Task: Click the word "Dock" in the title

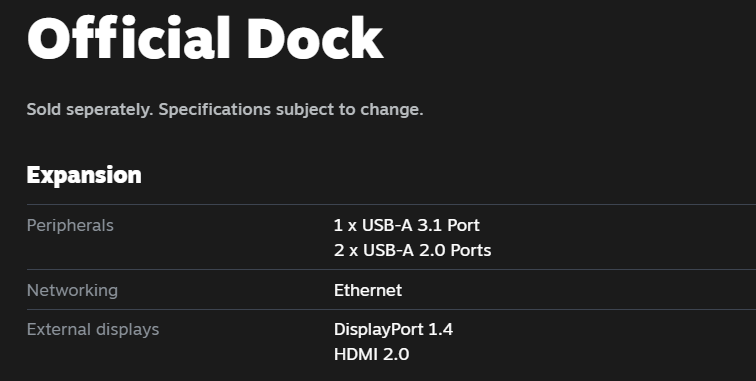Action: (315, 38)
